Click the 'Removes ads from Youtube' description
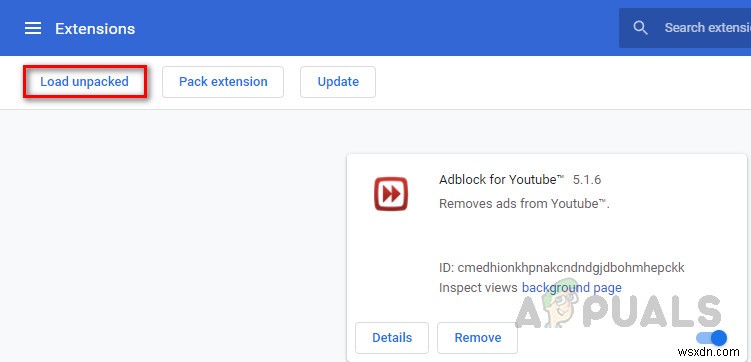The width and height of the screenshot is (751, 362). click(524, 204)
